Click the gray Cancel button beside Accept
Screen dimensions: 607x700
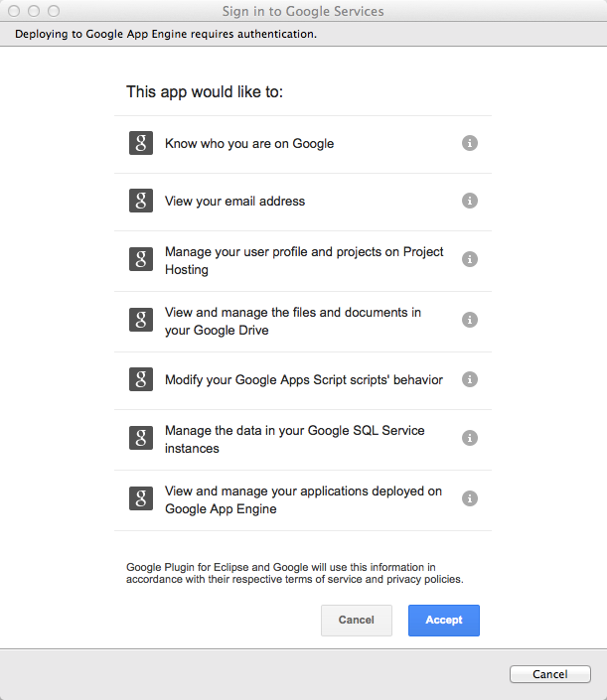tap(356, 620)
